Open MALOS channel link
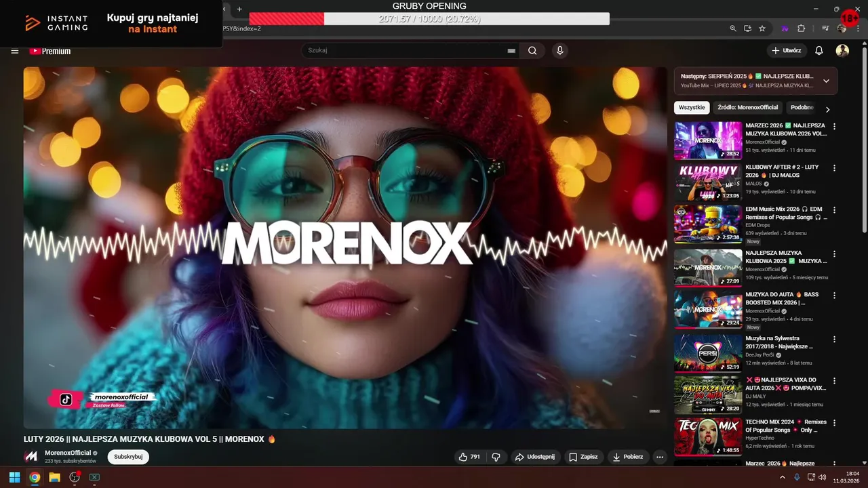 753,184
